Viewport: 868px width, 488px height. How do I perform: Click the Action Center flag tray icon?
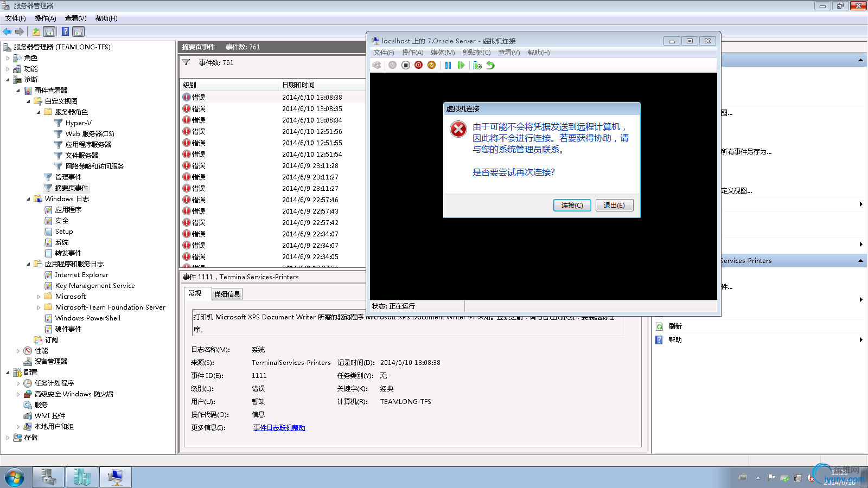click(771, 478)
